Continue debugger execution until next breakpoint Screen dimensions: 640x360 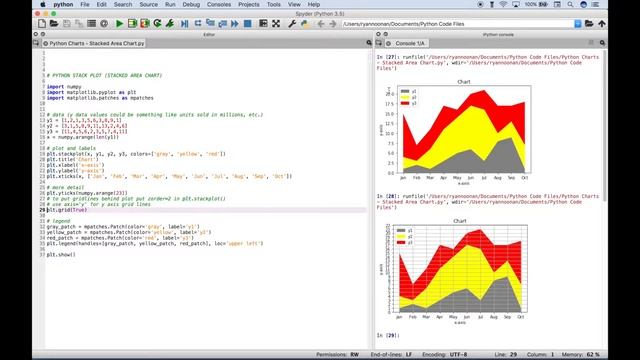click(235, 24)
